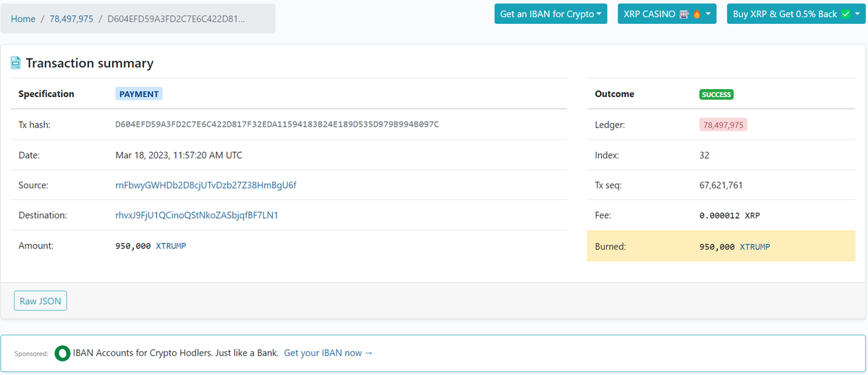Click the Index value 32

tap(705, 155)
